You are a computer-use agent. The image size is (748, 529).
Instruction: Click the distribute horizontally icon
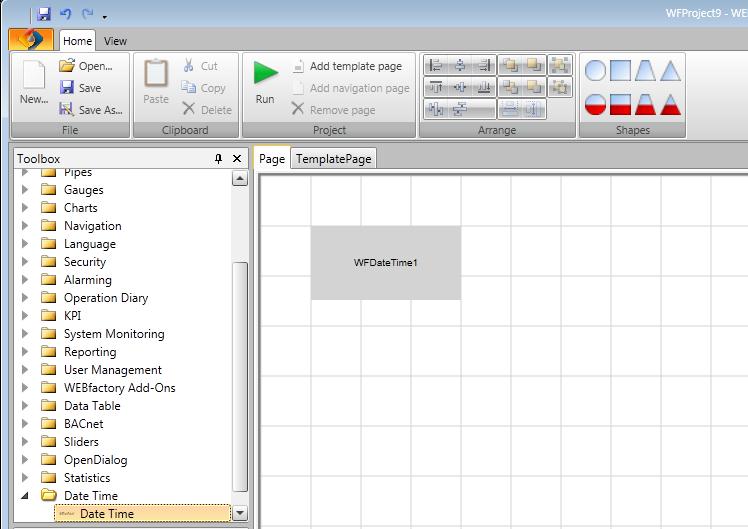pyautogui.click(x=436, y=109)
